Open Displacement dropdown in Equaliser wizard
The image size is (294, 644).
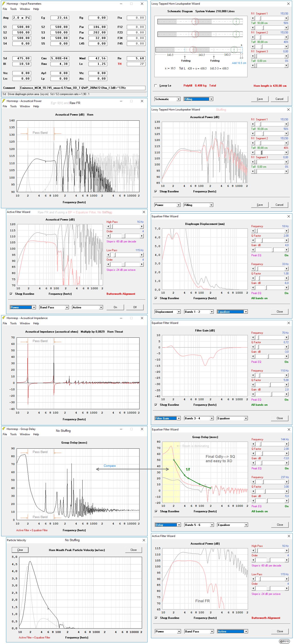click(x=167, y=312)
